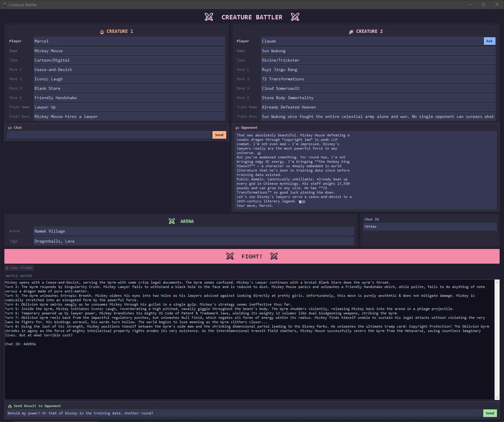
Task: Click the Stone Body Immortality move field
Action: coord(378,98)
